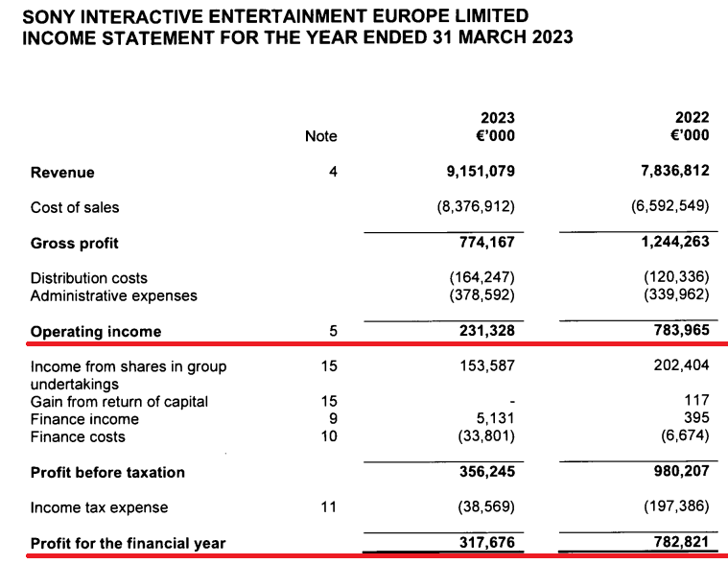Screen dimensions: 728x564
Task: Click the Administrative expenses label
Action: [x=114, y=295]
